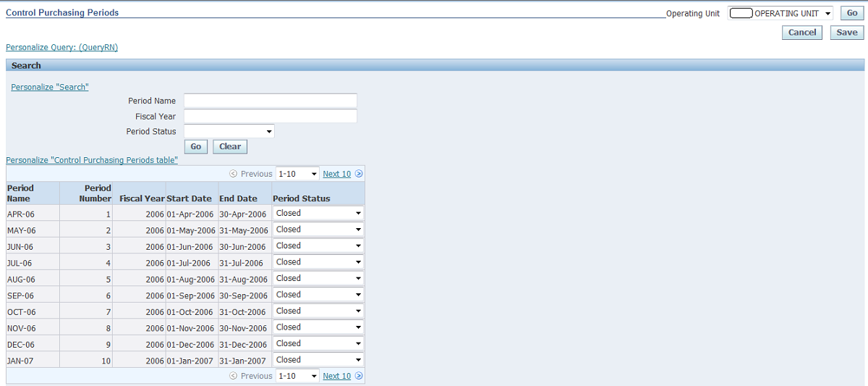This screenshot has width=868, height=386.
Task: Select the JUN-06 period name cell
Action: click(x=33, y=246)
